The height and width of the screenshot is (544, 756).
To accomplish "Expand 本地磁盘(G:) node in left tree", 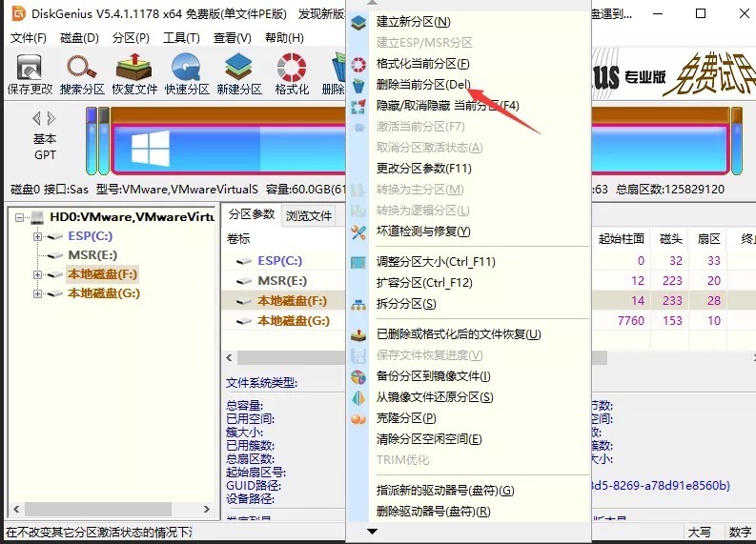I will tap(37, 293).
